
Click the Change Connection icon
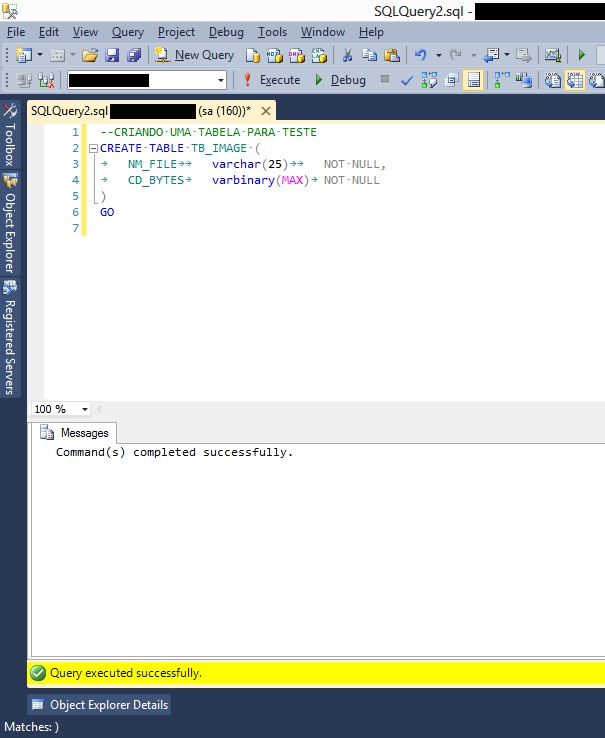tap(46, 80)
